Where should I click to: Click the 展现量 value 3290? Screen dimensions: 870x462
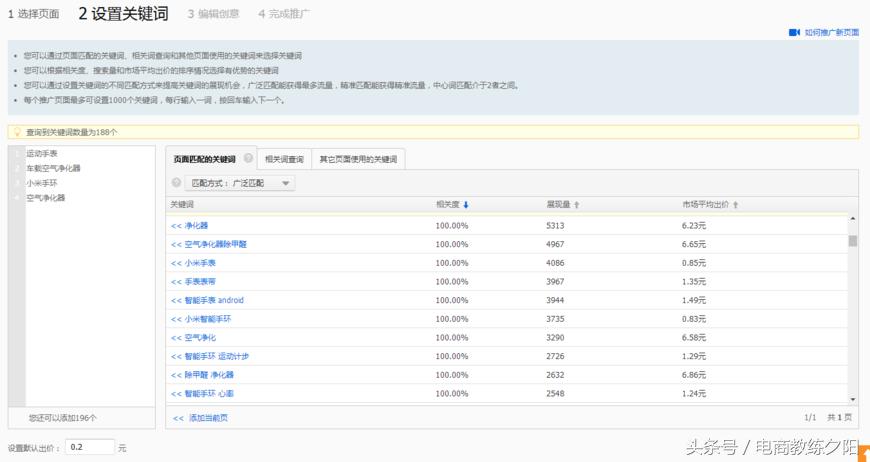point(555,338)
